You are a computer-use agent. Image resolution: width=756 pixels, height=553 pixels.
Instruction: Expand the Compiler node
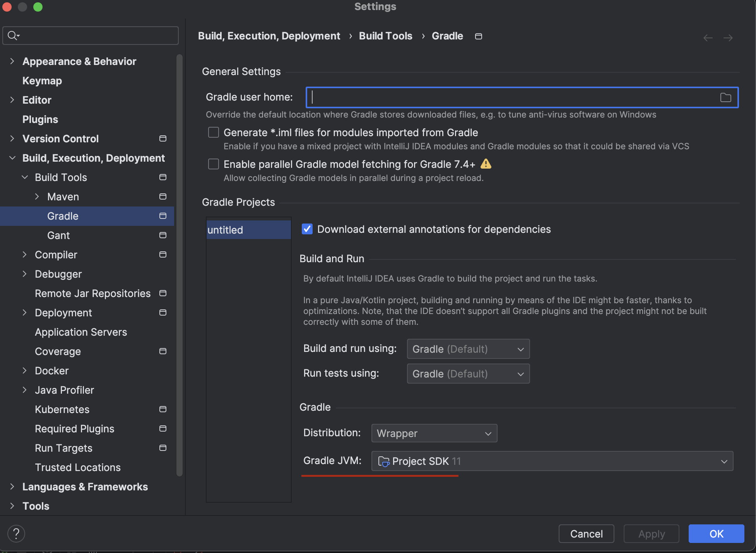pos(25,254)
